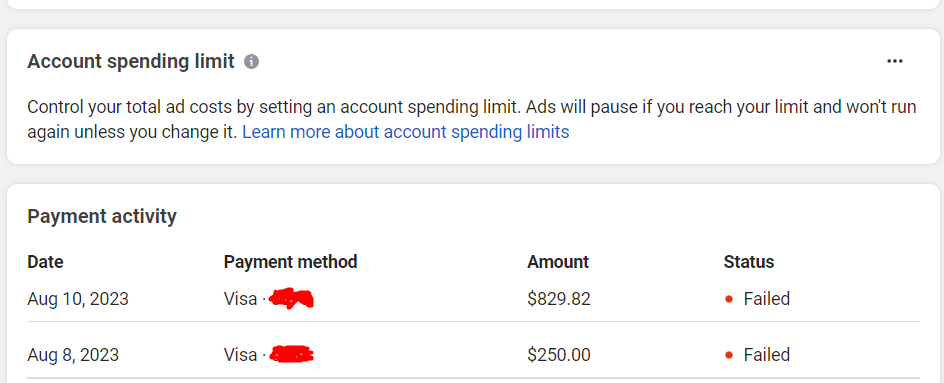Click the red status dot for Aug 8 payment

click(x=729, y=355)
